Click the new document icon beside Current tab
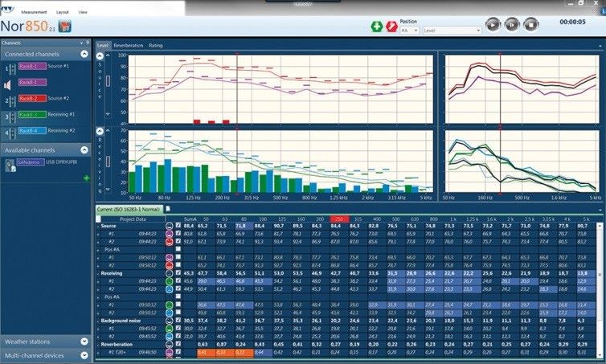 pyautogui.click(x=168, y=209)
